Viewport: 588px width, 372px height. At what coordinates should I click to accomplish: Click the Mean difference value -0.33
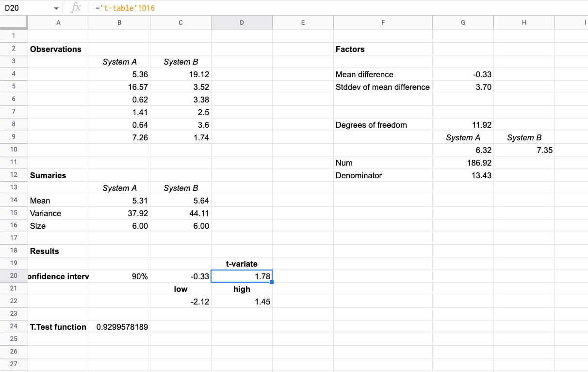click(463, 74)
